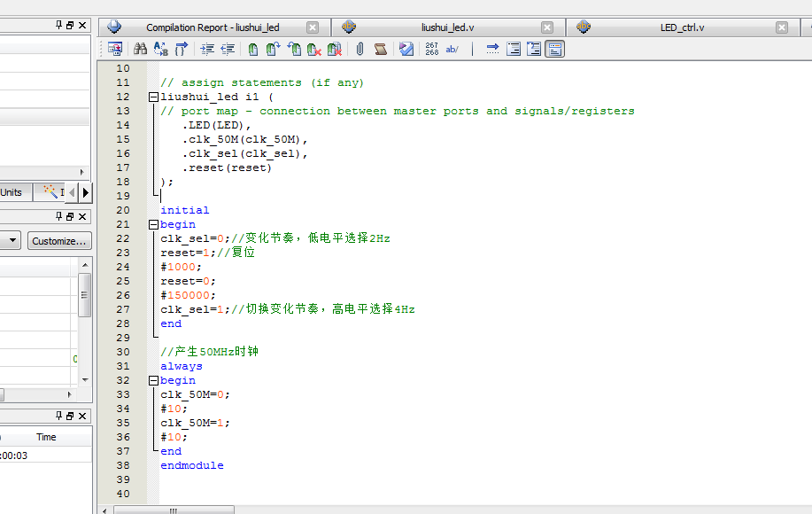Toggle line numbers display icon

(431, 50)
